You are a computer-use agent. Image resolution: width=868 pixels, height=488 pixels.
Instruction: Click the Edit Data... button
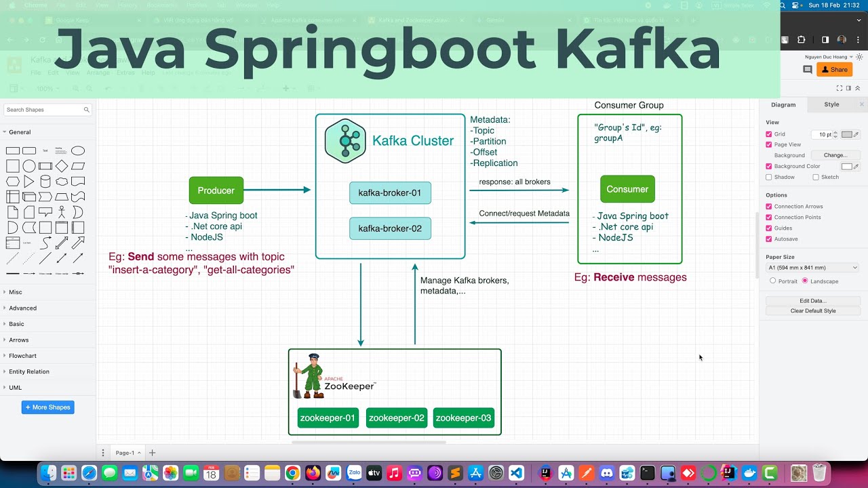pyautogui.click(x=813, y=300)
